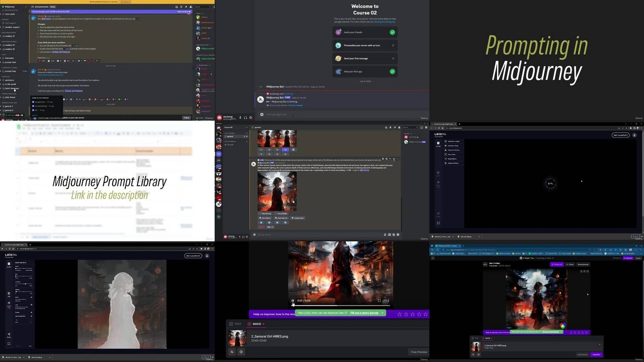644x362 pixels.
Task: Click the clock icon left of Free Preview
Action: [x=241, y=352]
